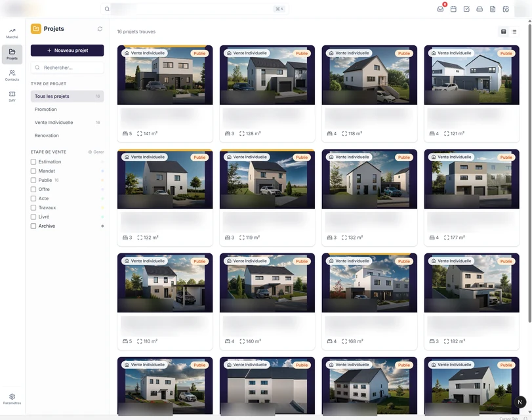532x420 pixels.
Task: Go to the Contacts section
Action: 12,75
